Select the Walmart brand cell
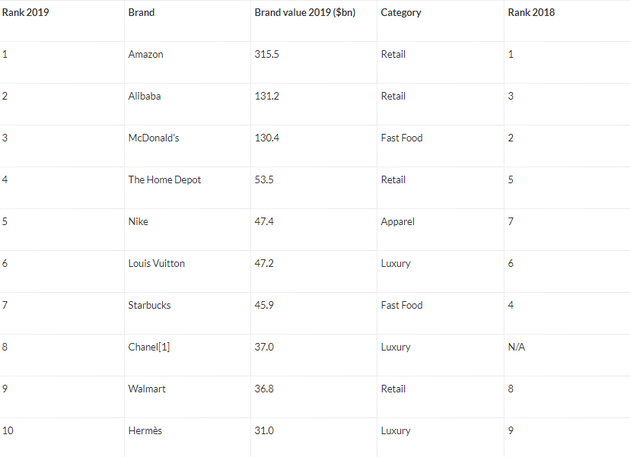This screenshot has height=457, width=630. click(147, 389)
